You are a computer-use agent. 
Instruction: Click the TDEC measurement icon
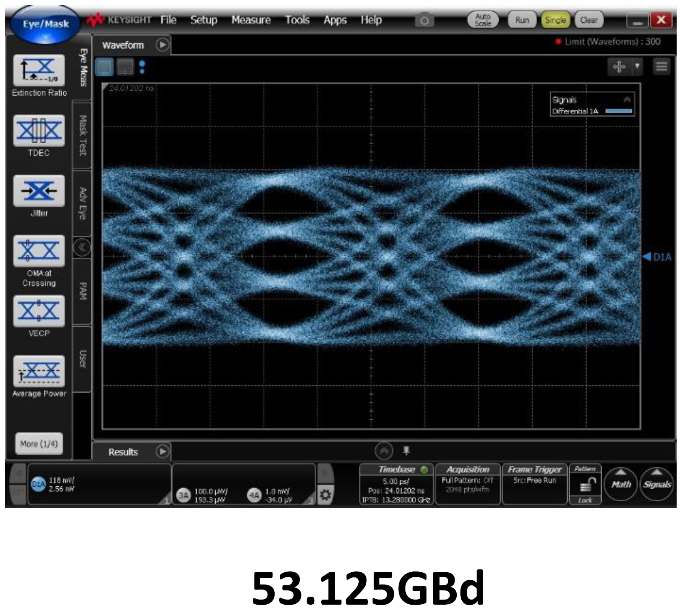tap(39, 131)
